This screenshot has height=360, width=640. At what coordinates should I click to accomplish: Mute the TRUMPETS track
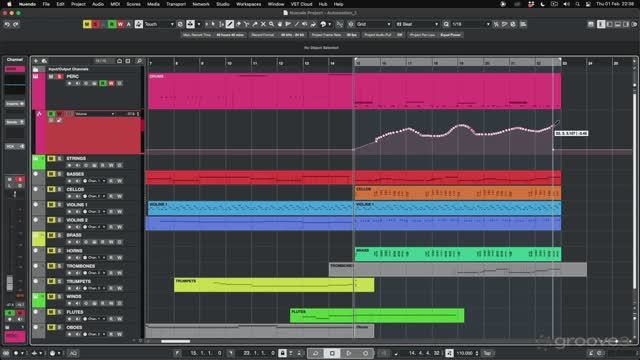[51, 281]
